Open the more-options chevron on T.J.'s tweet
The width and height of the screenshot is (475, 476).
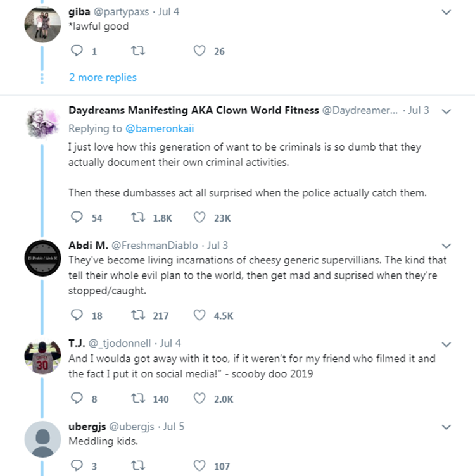pos(446,344)
